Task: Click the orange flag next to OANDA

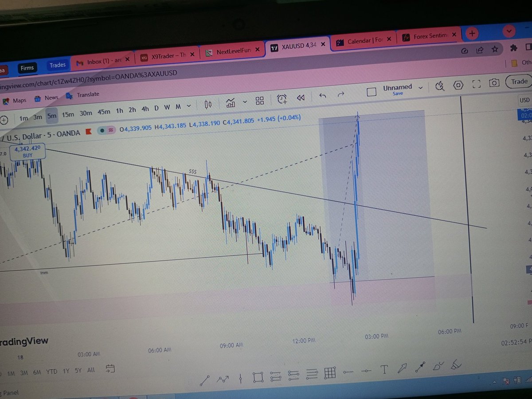Action: [88, 131]
